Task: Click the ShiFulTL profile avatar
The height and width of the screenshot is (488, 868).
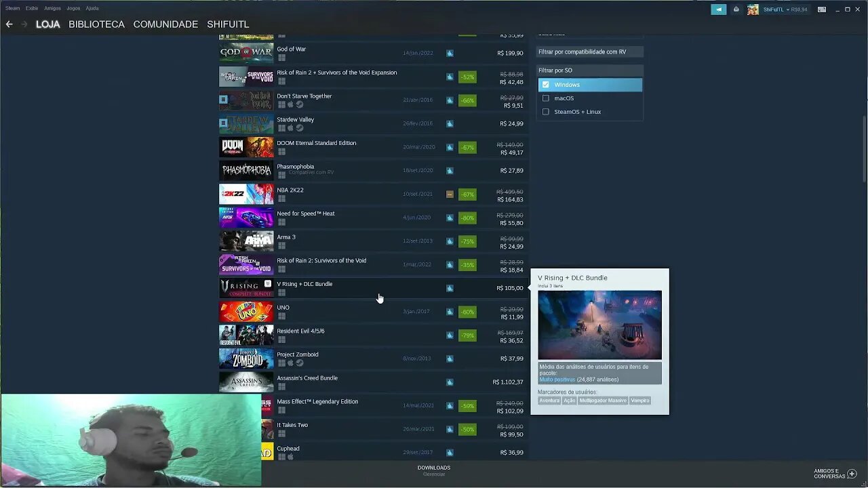Action: [x=753, y=9]
